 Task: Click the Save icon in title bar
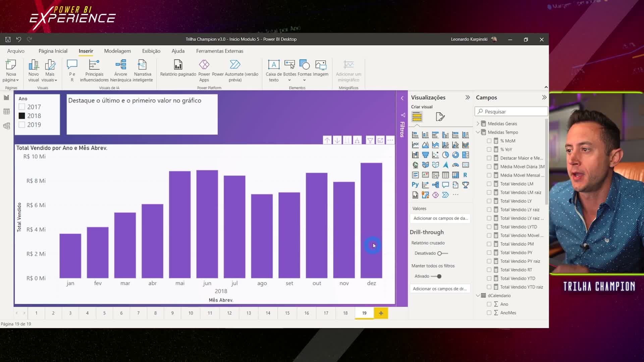(8, 39)
